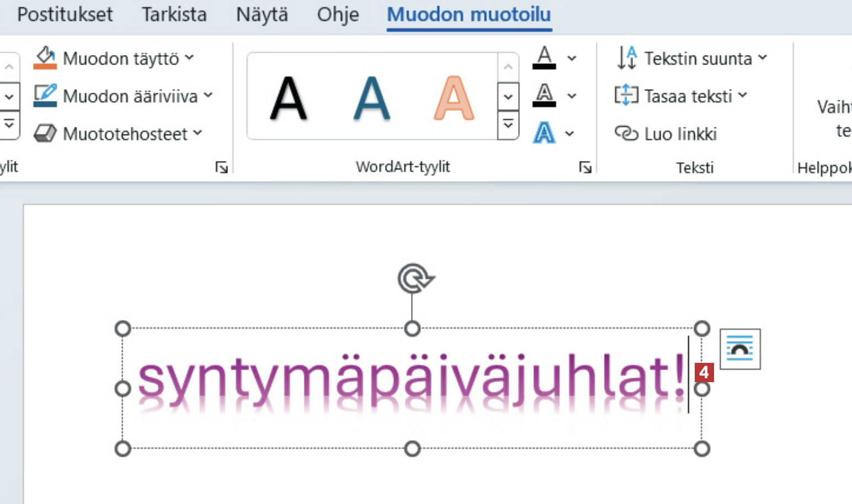Screen dimensions: 852x504
Task: Expand the WordArt styles gallery more button
Action: point(508,125)
